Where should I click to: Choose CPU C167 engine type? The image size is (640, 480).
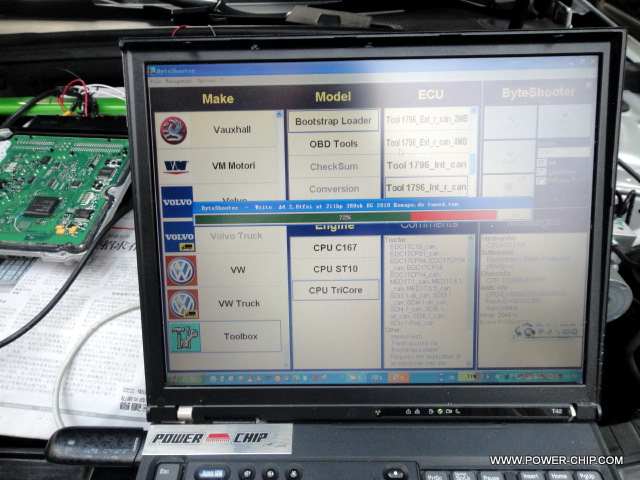pos(335,248)
